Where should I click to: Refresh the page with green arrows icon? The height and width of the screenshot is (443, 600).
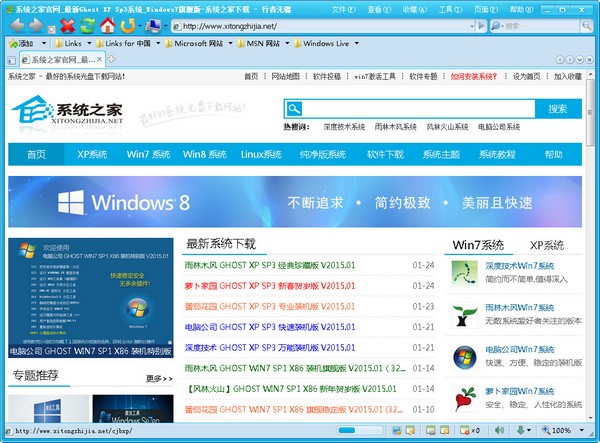pyautogui.click(x=88, y=26)
